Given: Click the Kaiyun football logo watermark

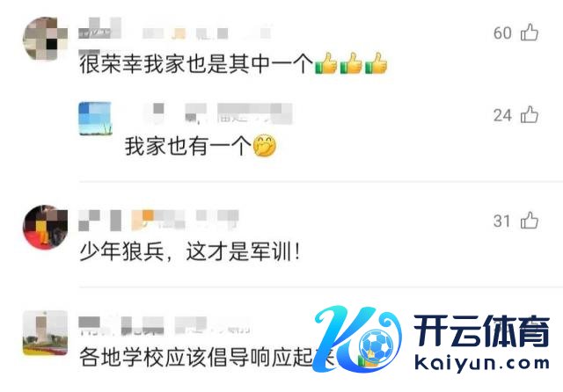Looking at the screenshot, I should [x=358, y=339].
